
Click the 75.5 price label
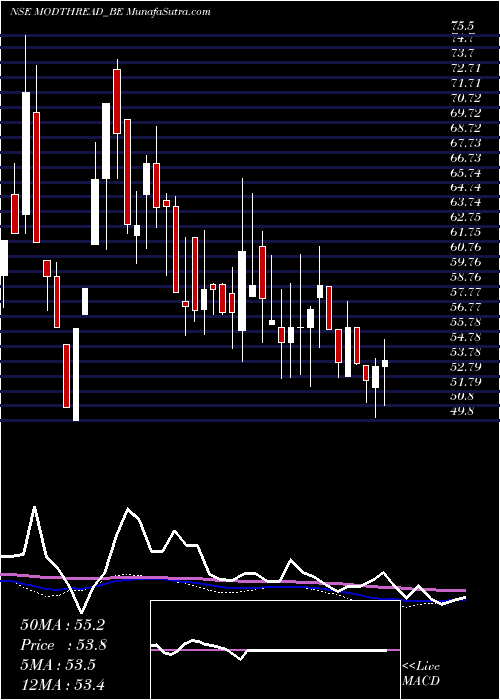(x=463, y=26)
